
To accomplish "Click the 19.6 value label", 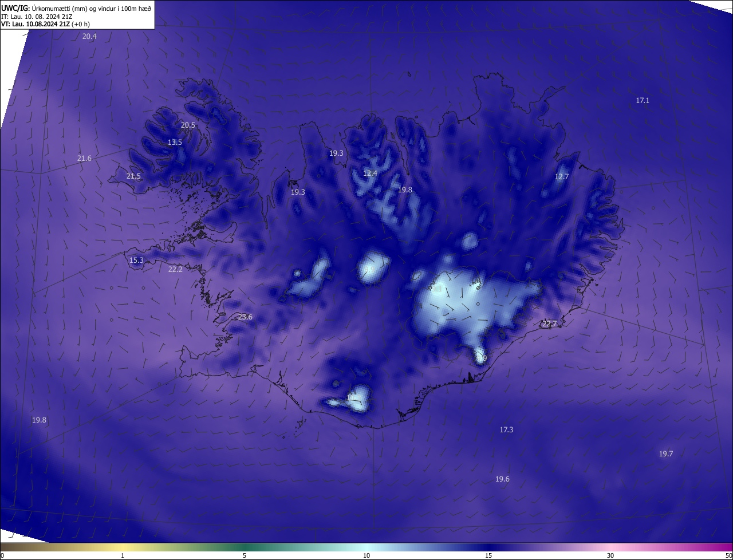I will pos(502,479).
